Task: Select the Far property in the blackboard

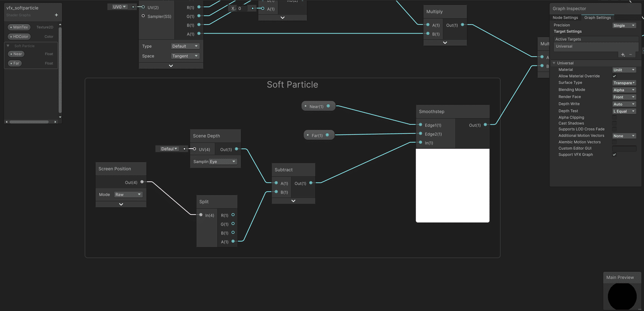Action: pos(14,63)
